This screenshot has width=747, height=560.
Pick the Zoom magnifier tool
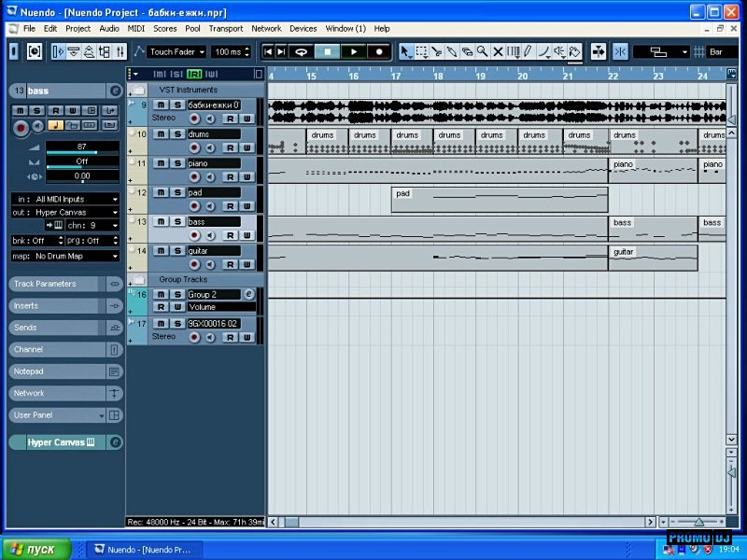click(482, 52)
